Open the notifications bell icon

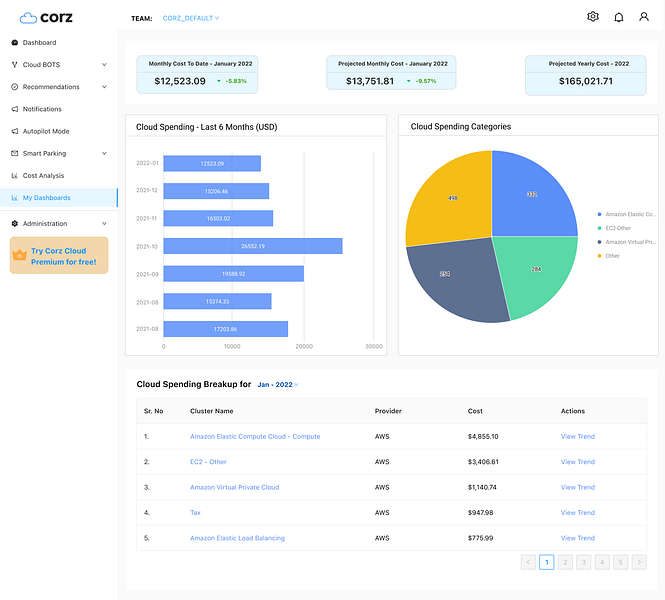coord(618,17)
